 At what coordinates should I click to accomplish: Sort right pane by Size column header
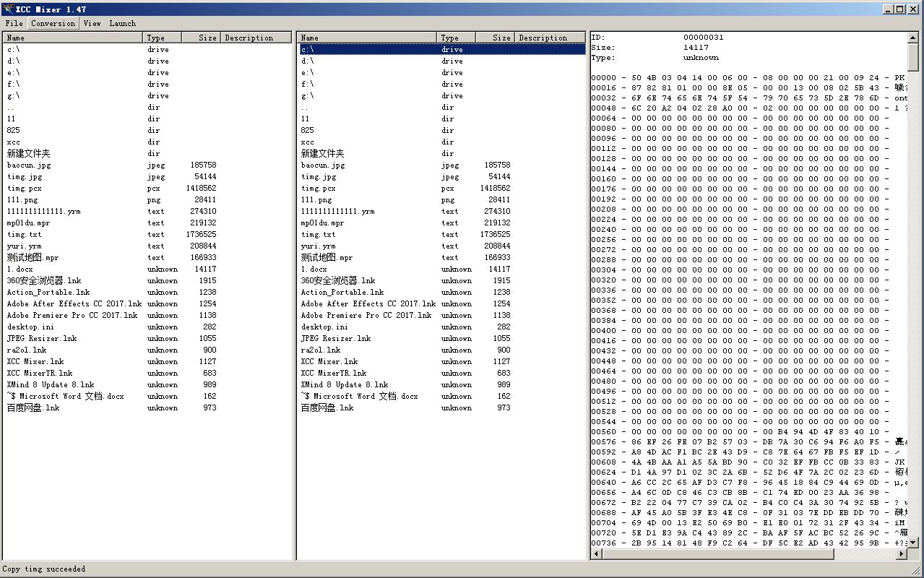coord(495,38)
